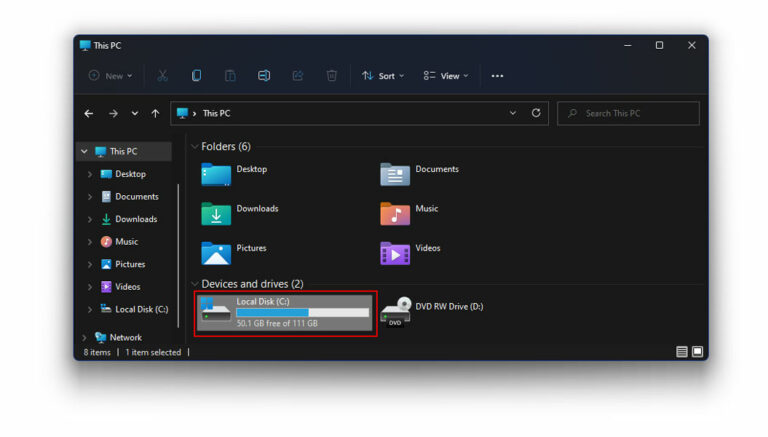The width and height of the screenshot is (768, 437).
Task: Switch to large thumbnails view icon
Action: (x=697, y=352)
